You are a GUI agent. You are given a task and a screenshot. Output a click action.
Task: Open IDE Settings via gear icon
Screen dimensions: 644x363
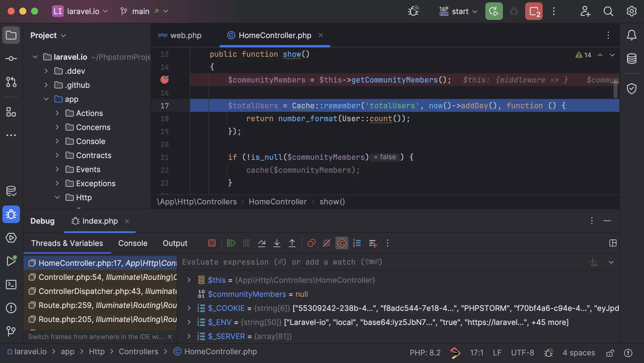pyautogui.click(x=631, y=11)
